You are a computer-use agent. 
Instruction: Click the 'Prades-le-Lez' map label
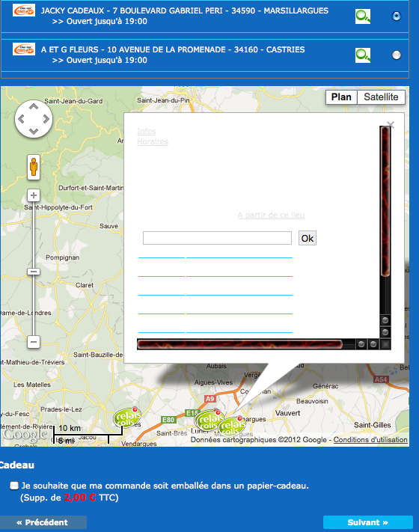pyautogui.click(x=61, y=409)
